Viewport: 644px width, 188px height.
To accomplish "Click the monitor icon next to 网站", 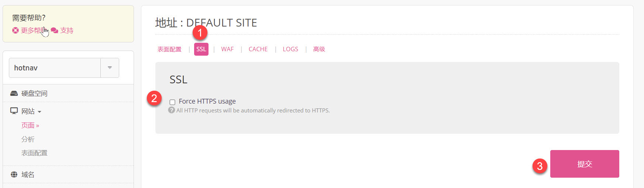I will point(14,111).
